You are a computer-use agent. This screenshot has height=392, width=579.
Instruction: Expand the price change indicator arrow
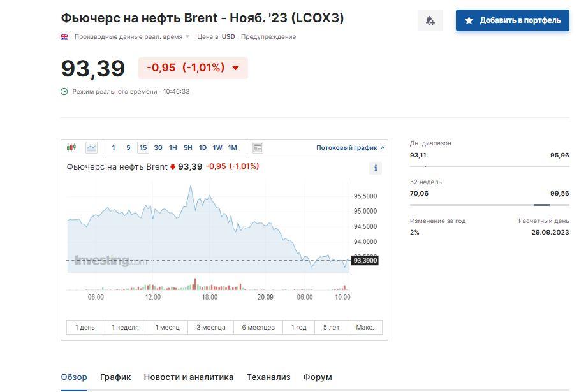click(235, 68)
